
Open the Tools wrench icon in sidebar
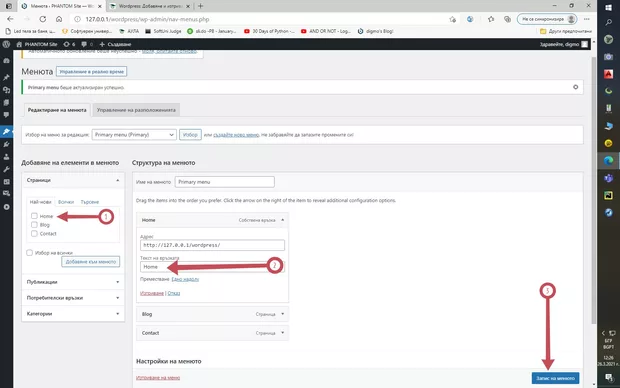(x=6, y=170)
